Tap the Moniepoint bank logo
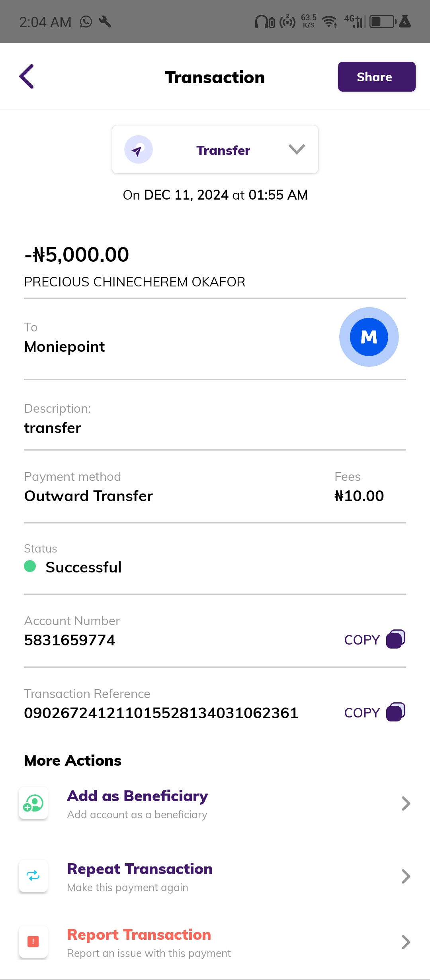The image size is (430, 980). [x=369, y=337]
